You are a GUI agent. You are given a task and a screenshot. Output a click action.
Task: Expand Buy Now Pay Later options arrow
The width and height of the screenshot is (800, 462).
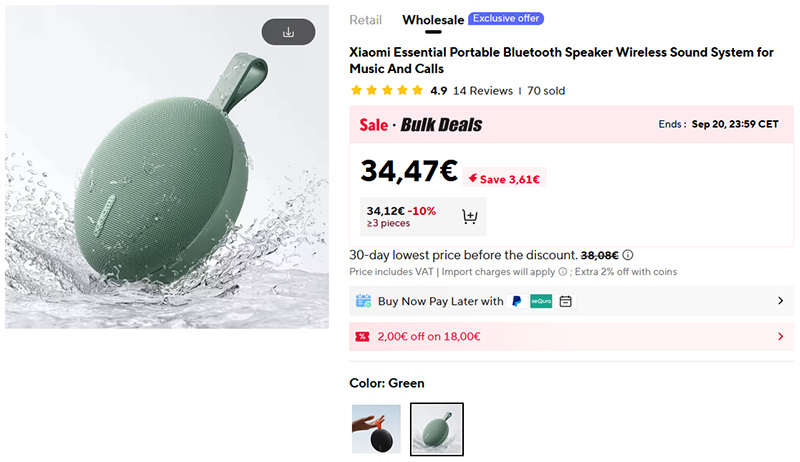tap(780, 301)
